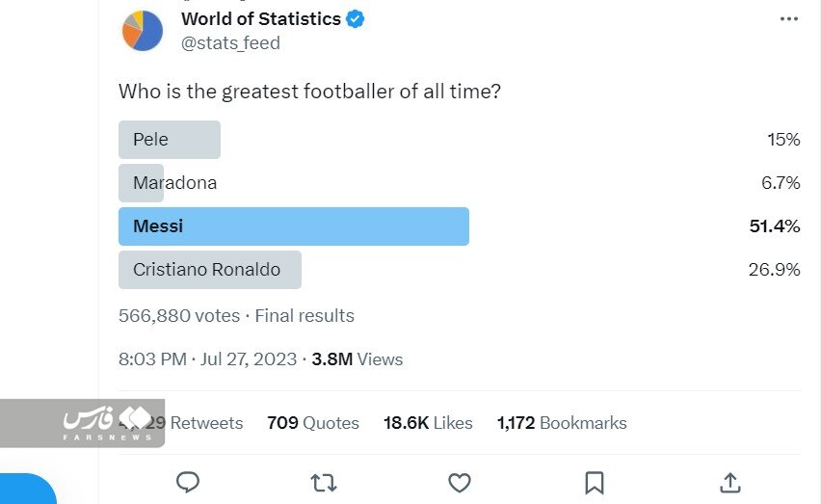Show the 18.6K Likes list
Viewport: 821px width, 504px height.
tap(428, 423)
